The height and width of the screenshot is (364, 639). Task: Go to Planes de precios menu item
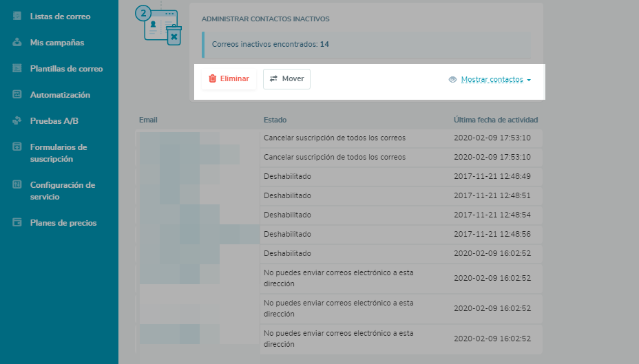[63, 223]
